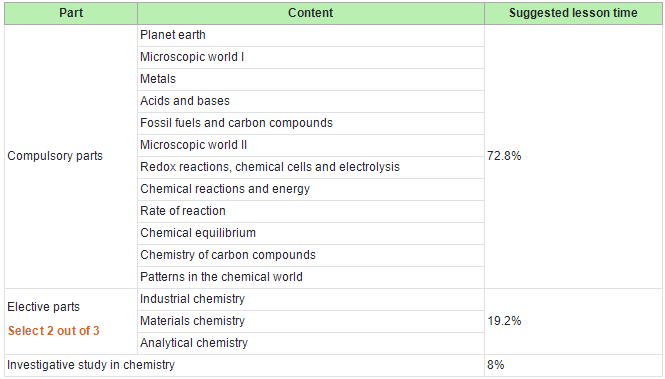
Task: Select the Microscopic world I cell
Action: [310, 57]
